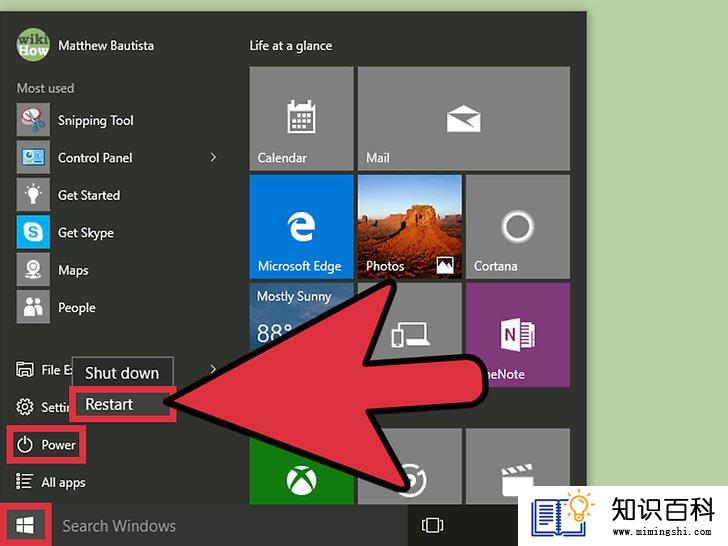The image size is (728, 546).
Task: Click the Windows Start button
Action: [x=25, y=526]
